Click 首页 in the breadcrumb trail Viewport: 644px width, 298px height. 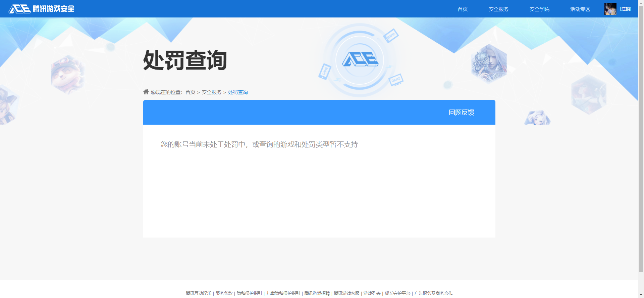190,92
